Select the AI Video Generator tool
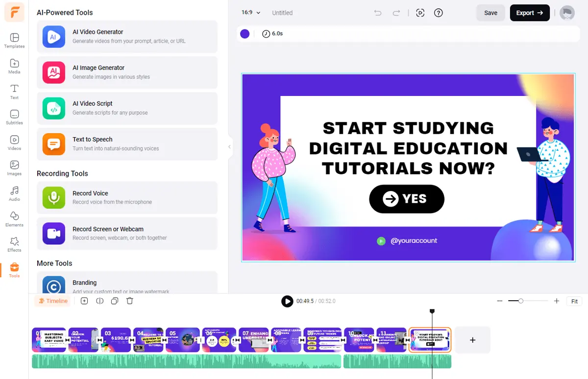The height and width of the screenshot is (379, 588). (127, 37)
